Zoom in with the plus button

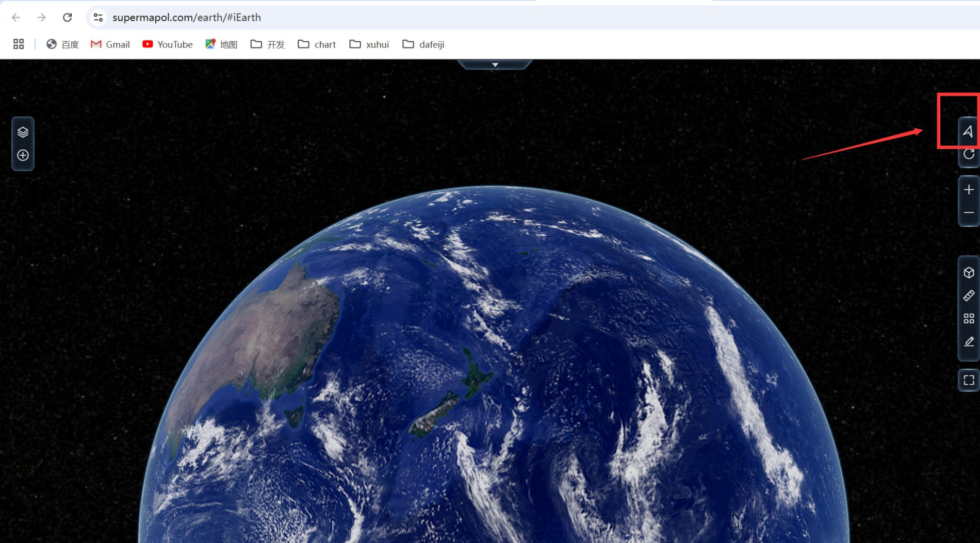tap(969, 190)
